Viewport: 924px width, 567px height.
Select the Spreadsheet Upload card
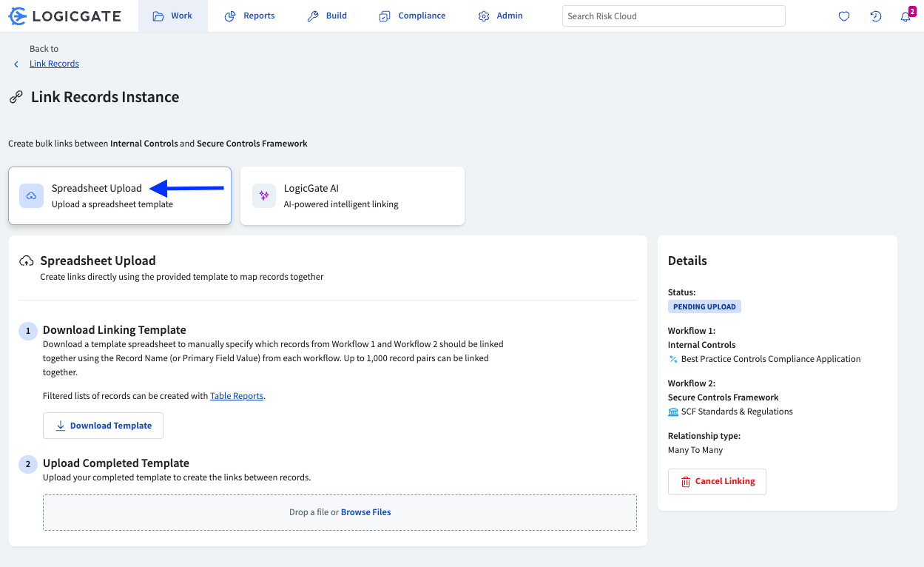tap(120, 195)
